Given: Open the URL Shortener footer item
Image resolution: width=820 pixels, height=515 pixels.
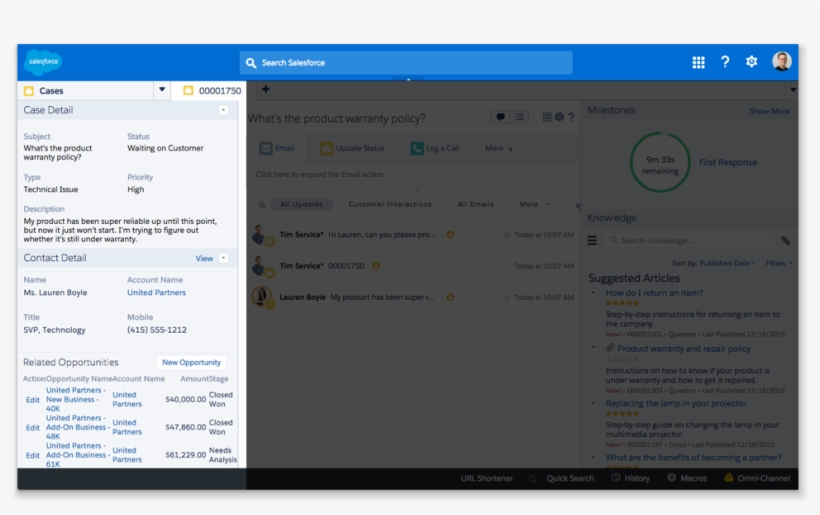Looking at the screenshot, I should [486, 478].
